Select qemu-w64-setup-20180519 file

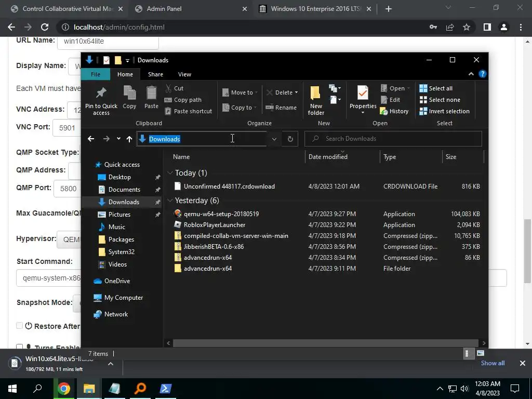221,214
